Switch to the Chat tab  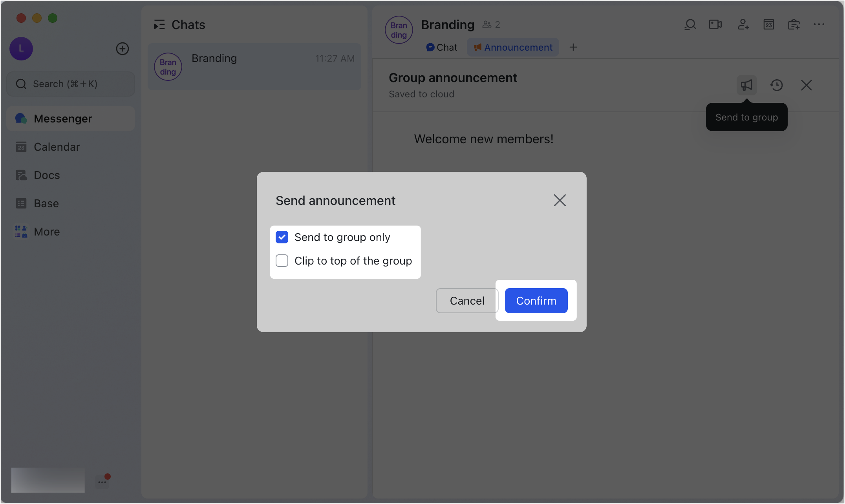tap(441, 47)
